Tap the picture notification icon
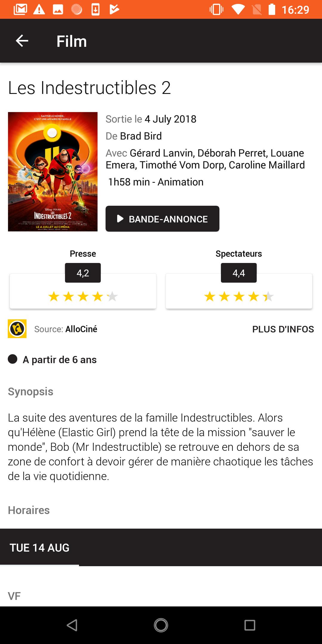322x644 pixels. click(x=58, y=10)
